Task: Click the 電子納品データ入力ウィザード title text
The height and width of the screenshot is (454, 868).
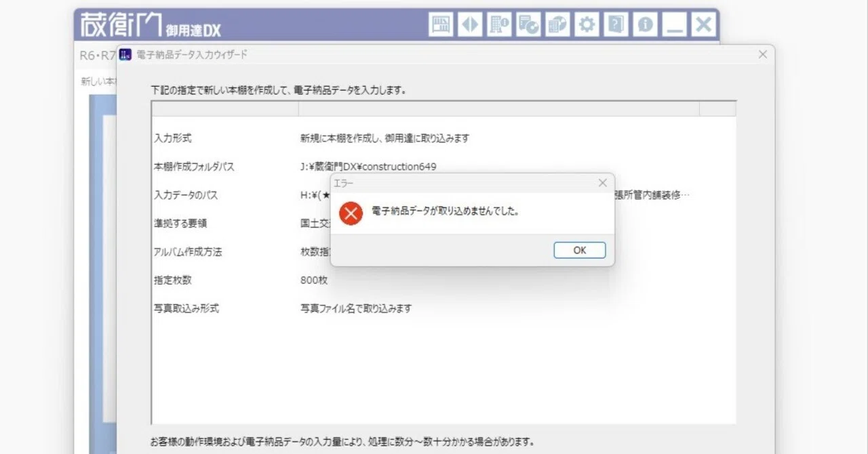Action: point(192,54)
